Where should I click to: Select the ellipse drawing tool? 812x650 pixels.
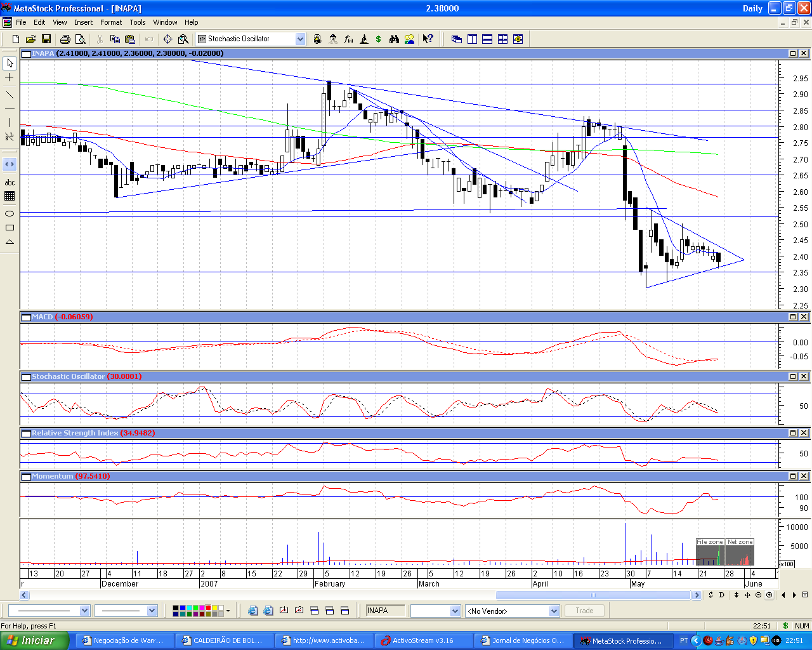(x=10, y=214)
